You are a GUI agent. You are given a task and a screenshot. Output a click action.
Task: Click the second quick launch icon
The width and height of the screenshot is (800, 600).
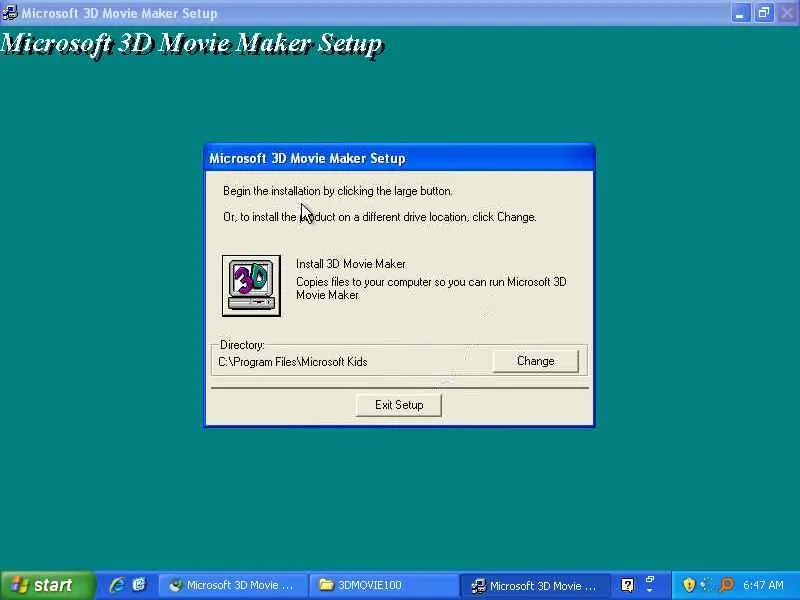pos(139,585)
